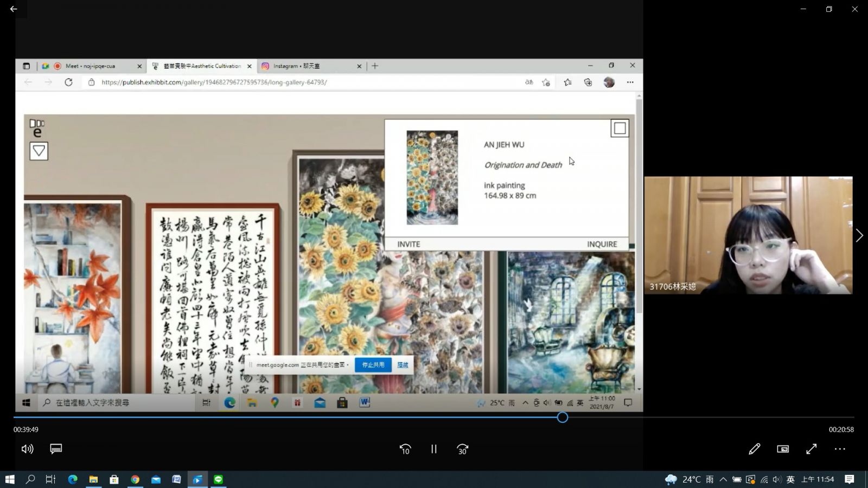Open LINE app from the taskbar
Image resolution: width=868 pixels, height=488 pixels.
219,479
